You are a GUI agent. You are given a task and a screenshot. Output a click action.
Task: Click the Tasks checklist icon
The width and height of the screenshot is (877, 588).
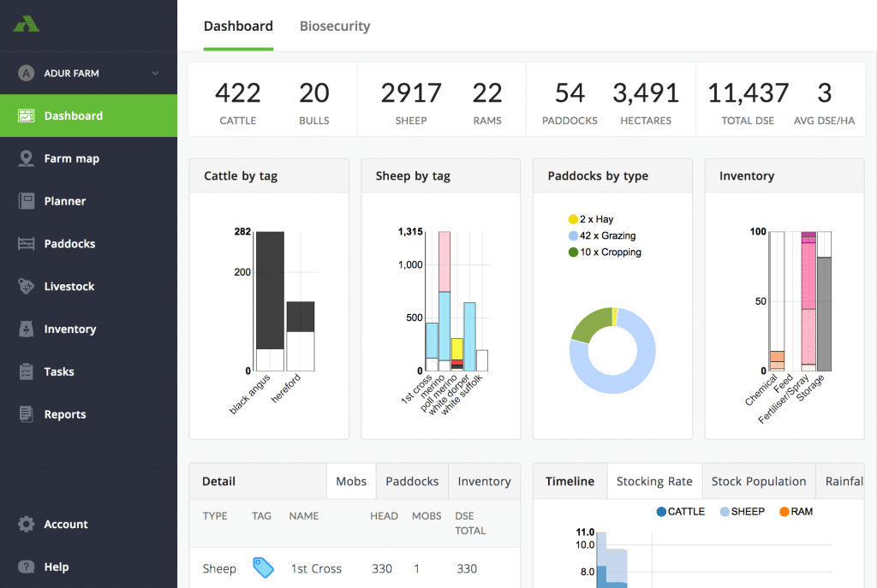tap(26, 371)
